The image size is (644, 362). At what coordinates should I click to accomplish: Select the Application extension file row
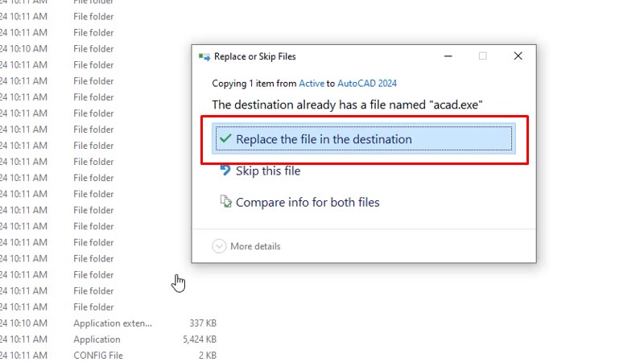click(x=112, y=323)
